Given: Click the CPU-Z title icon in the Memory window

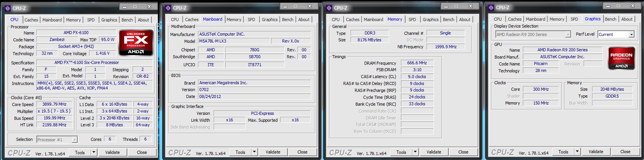Looking at the screenshot, I should pos(329,8).
